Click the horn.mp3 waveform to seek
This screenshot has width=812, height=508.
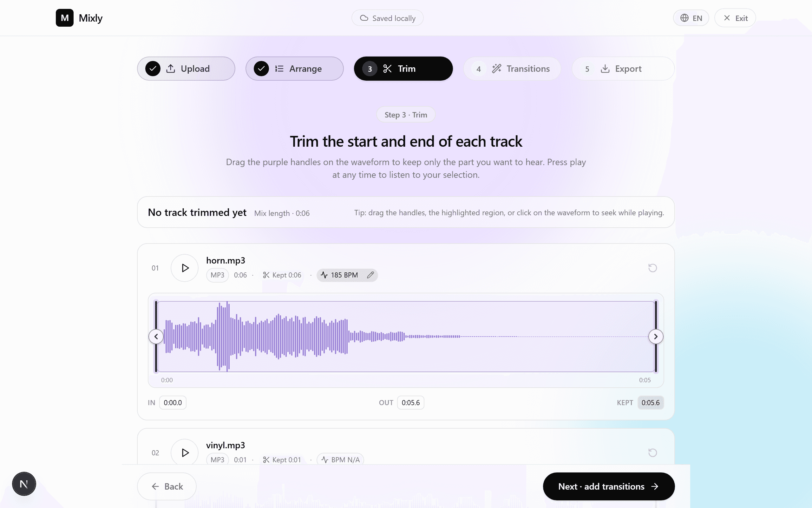pos(406,336)
